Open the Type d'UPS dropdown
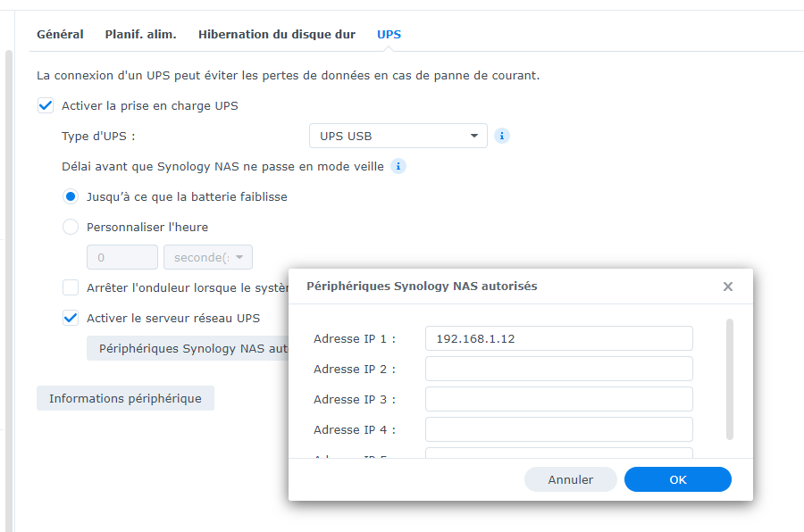804x532 pixels. click(398, 136)
